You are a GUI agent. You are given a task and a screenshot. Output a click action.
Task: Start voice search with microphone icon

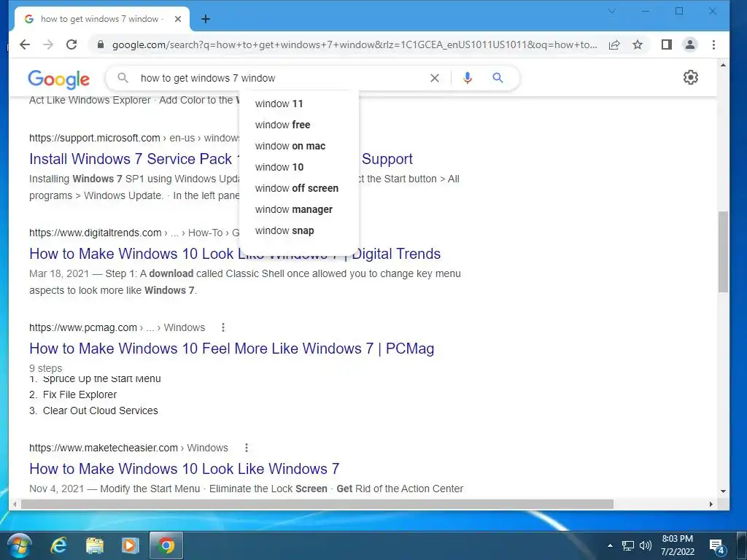coord(468,78)
